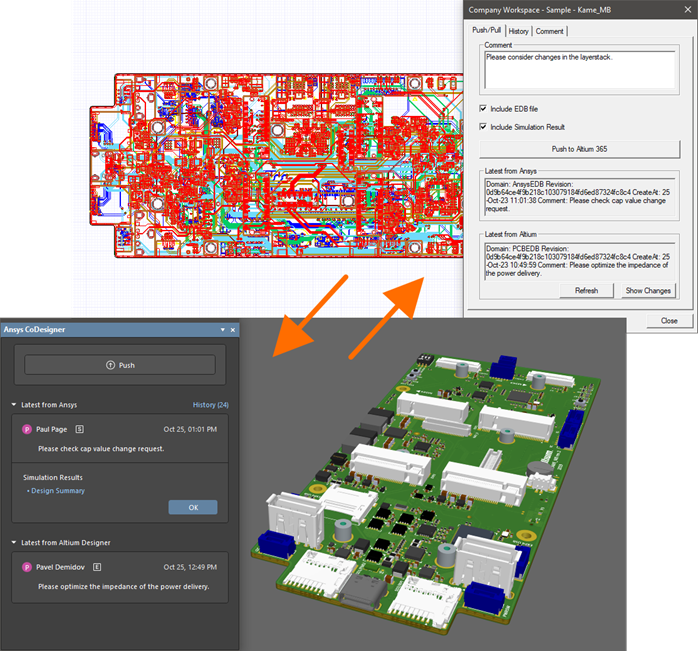Collapse the Latest from Ansys section

(x=14, y=405)
